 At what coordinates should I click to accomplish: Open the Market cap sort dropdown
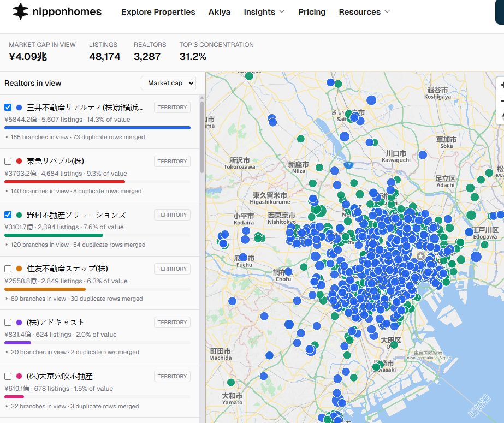168,83
